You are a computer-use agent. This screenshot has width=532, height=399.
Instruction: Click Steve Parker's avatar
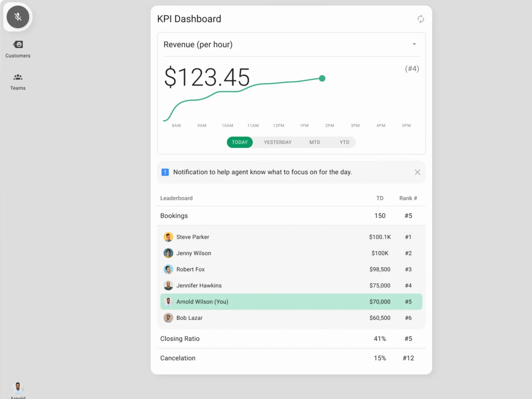[168, 237]
